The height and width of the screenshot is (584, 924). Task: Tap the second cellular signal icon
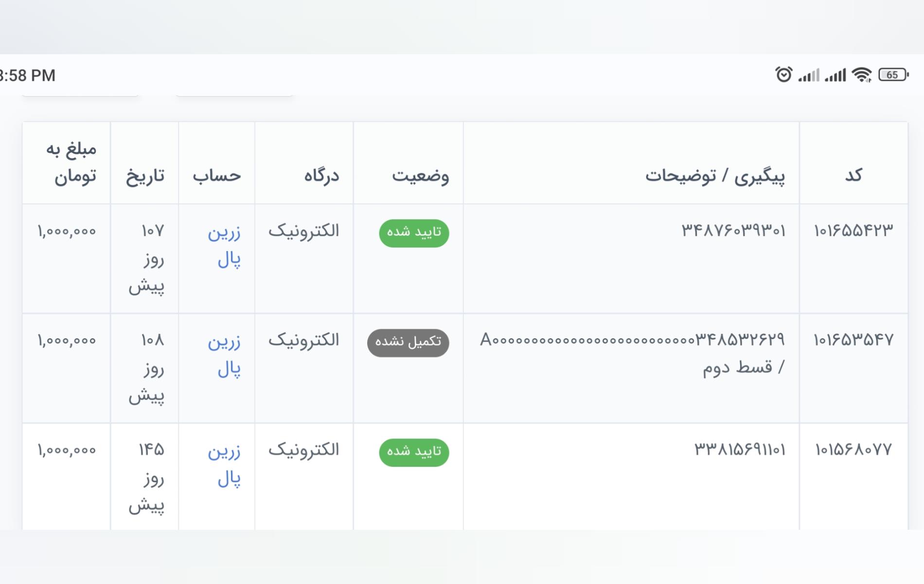click(835, 75)
